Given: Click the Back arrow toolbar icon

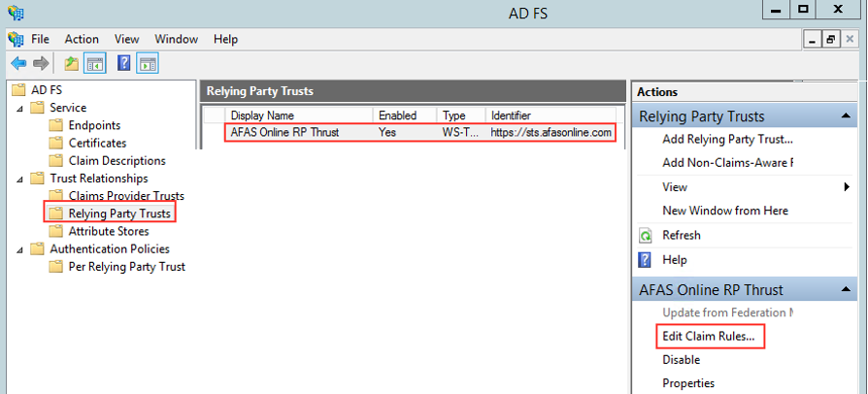Looking at the screenshot, I should [18, 64].
